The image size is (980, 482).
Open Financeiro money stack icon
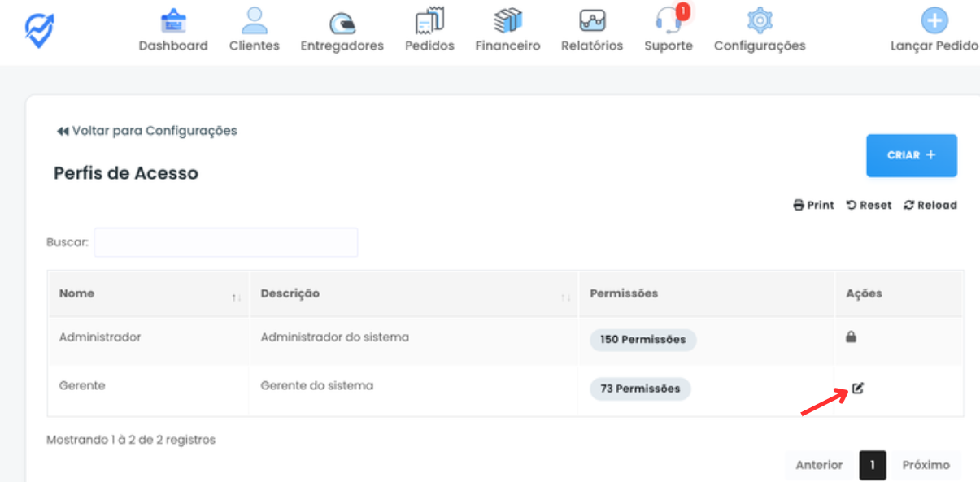pyautogui.click(x=507, y=20)
